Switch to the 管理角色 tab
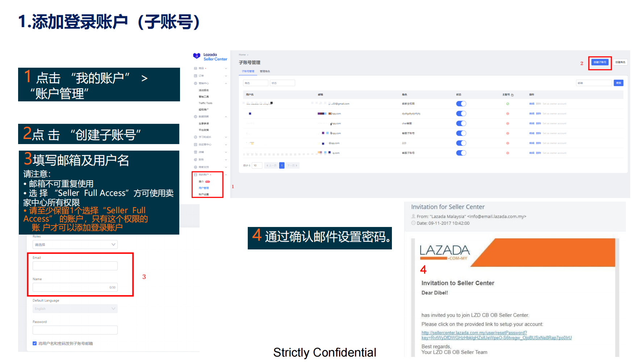Image resolution: width=644 pixels, height=362 pixels. click(x=266, y=71)
